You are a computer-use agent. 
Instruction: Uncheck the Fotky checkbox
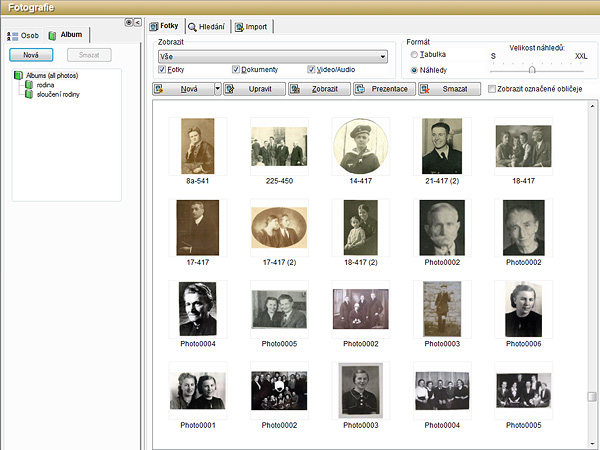click(162, 70)
